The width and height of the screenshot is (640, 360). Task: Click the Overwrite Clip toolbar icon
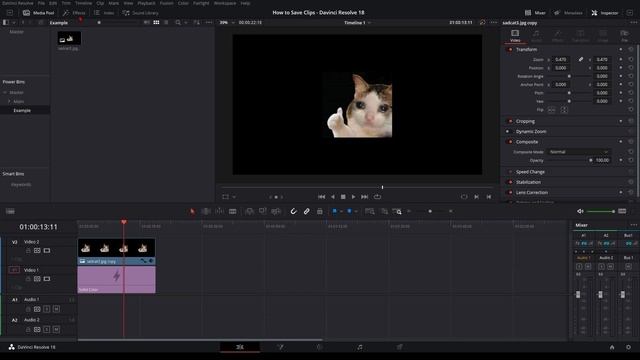[x=262, y=211]
